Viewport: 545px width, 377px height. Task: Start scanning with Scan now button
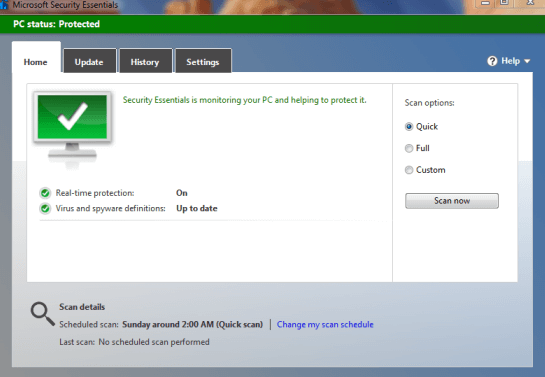click(452, 201)
